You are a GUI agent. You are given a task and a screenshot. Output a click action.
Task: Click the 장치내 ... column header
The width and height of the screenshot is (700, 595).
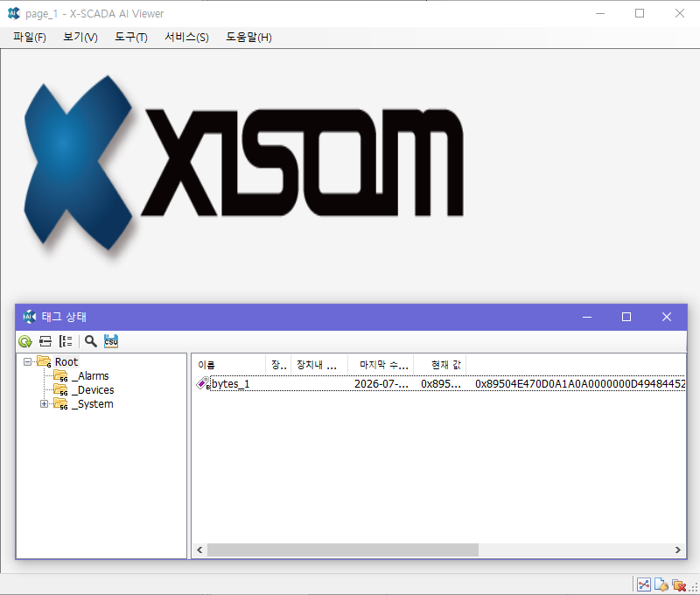pos(319,365)
